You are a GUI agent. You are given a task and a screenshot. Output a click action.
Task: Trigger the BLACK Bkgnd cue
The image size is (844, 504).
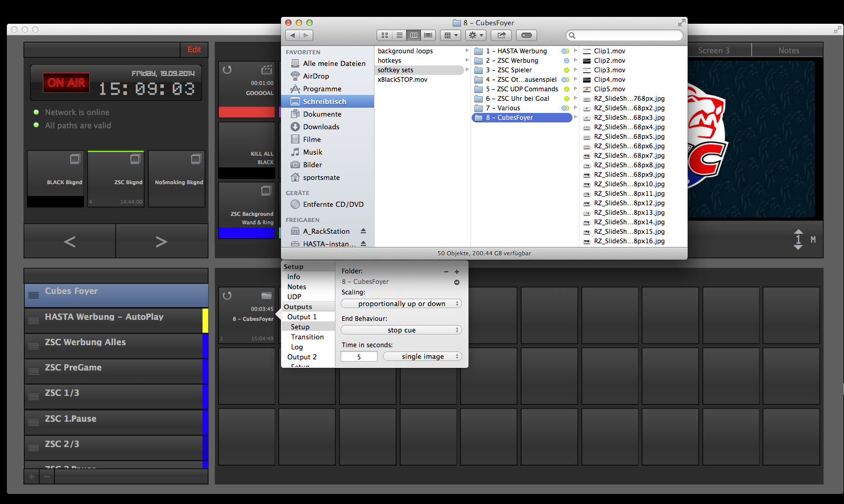pos(55,179)
